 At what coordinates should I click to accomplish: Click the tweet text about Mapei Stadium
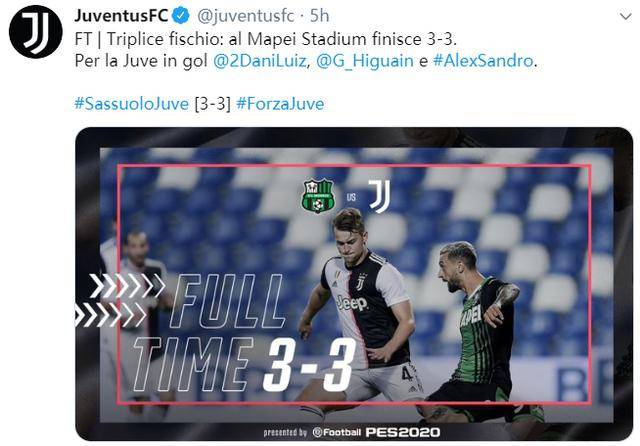(x=266, y=39)
